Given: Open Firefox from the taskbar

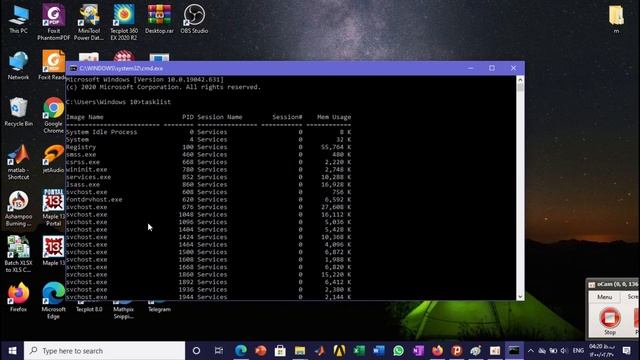Looking at the screenshot, I should (438, 351).
